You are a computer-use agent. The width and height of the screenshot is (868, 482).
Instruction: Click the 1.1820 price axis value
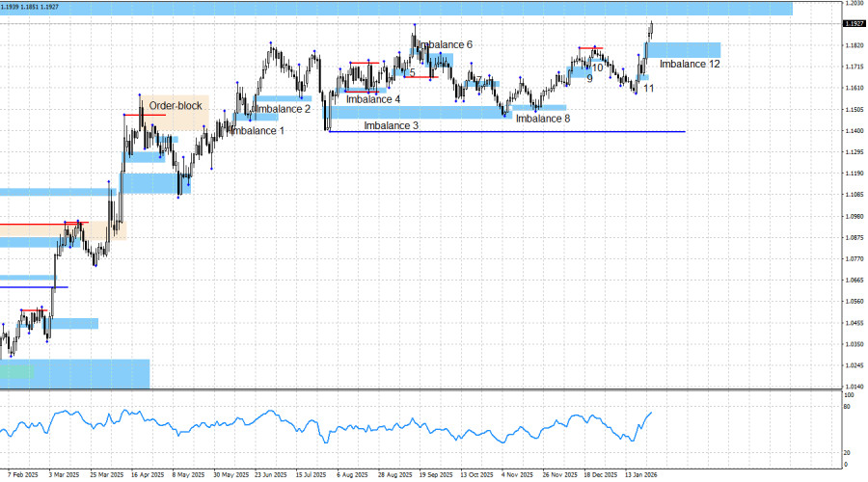click(x=854, y=45)
